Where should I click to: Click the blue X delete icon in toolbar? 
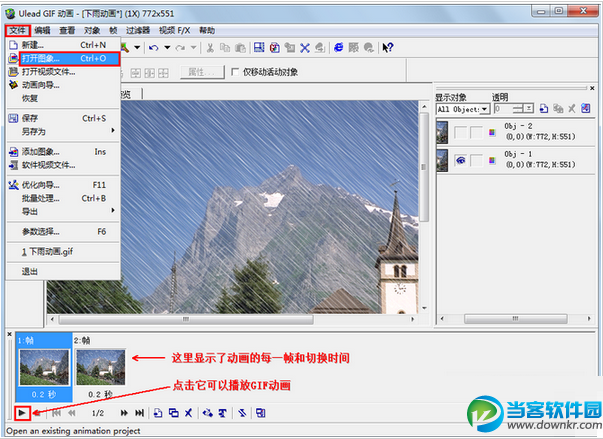coord(305,48)
